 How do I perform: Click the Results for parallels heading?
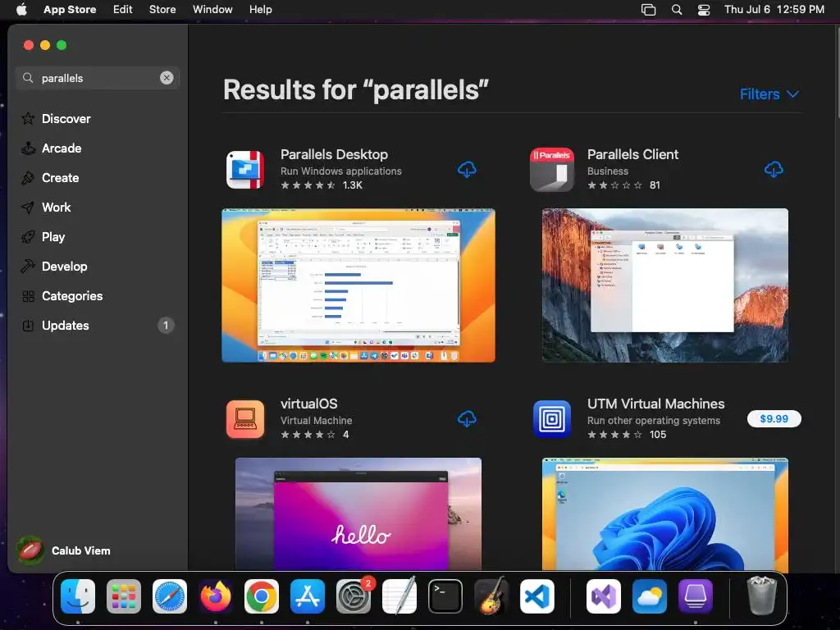point(356,90)
